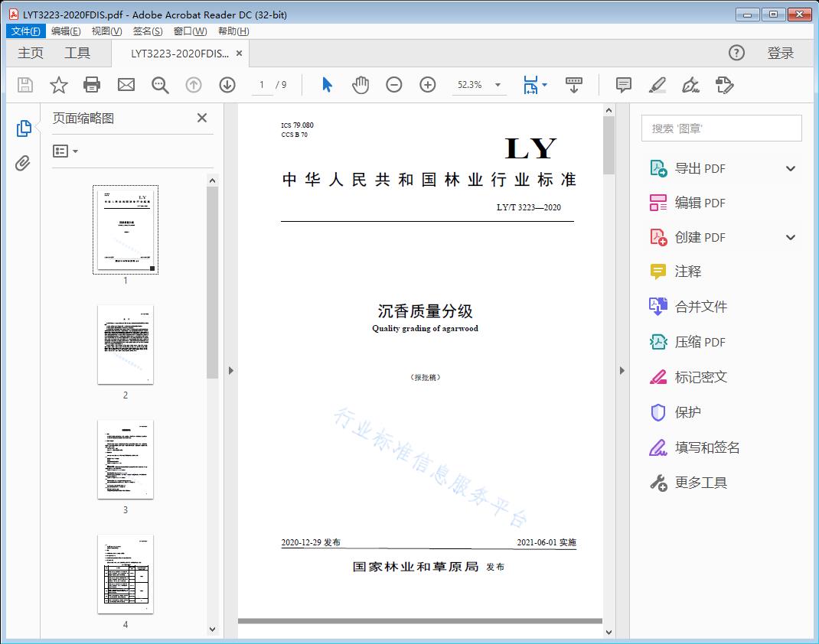
Task: Expand 导出 PDF section chevron
Action: (x=791, y=168)
